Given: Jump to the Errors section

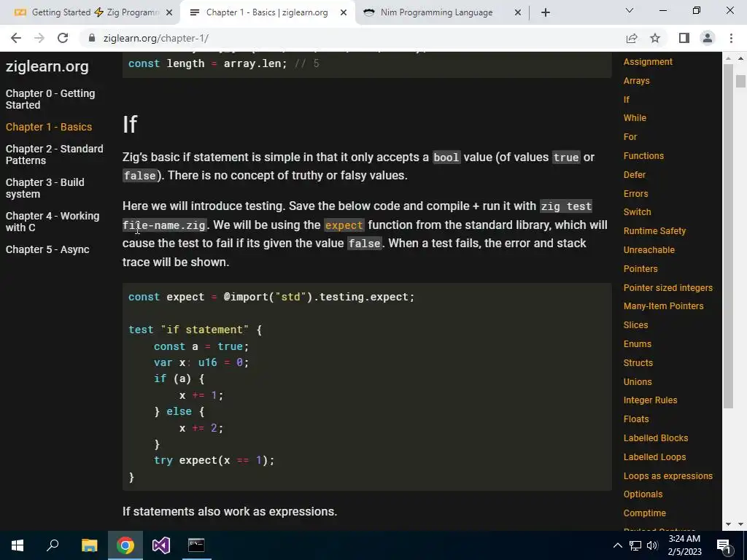Looking at the screenshot, I should coord(635,194).
